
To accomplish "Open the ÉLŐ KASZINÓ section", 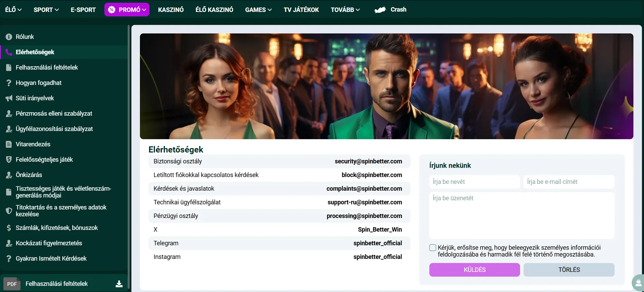I will 214,10.
